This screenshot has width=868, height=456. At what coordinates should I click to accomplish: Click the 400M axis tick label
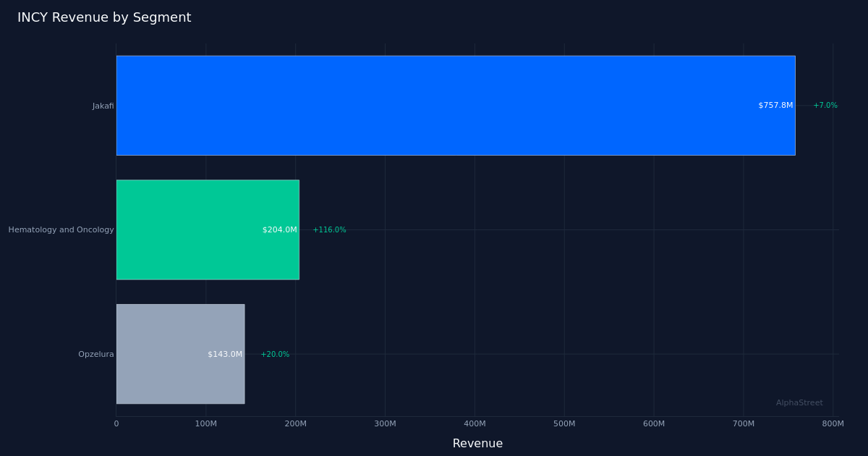tap(475, 424)
